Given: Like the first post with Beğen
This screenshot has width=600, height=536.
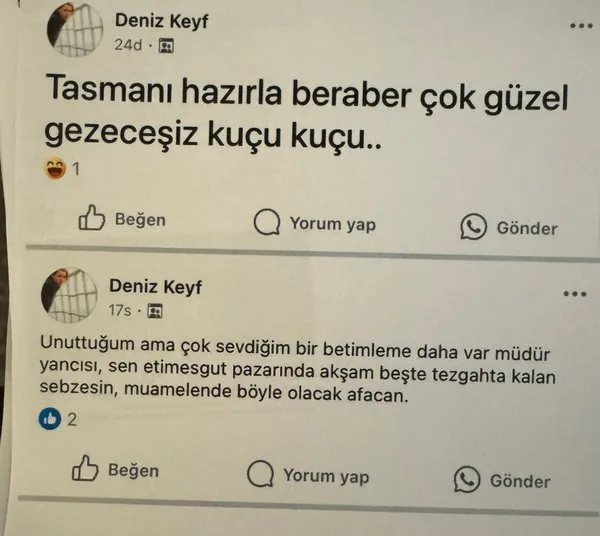Looking at the screenshot, I should pyautogui.click(x=122, y=218).
